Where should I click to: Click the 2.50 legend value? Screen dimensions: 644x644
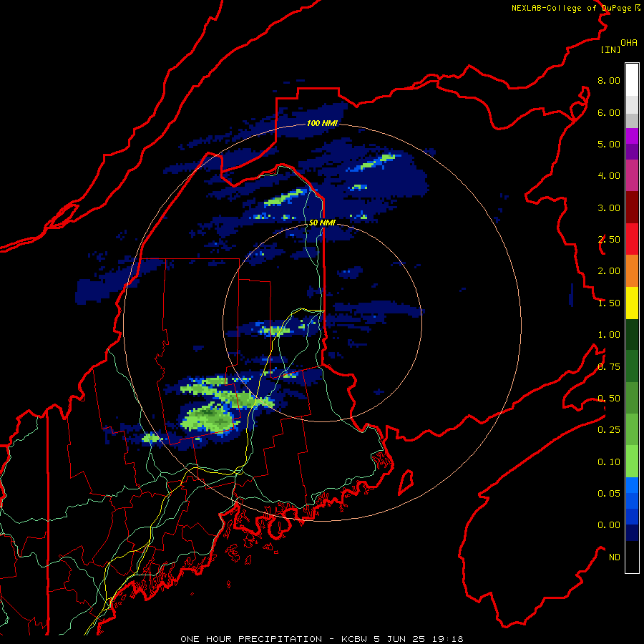click(x=609, y=240)
